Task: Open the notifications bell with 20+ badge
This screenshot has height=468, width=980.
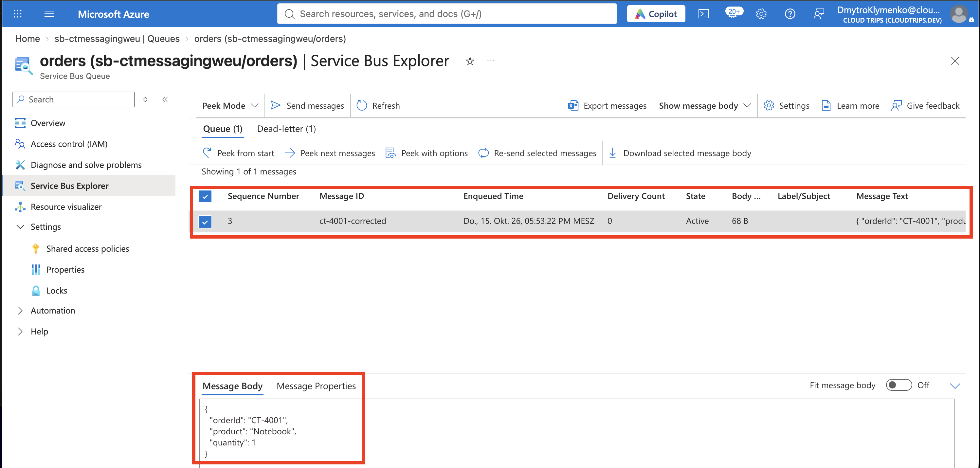Action: click(733, 14)
